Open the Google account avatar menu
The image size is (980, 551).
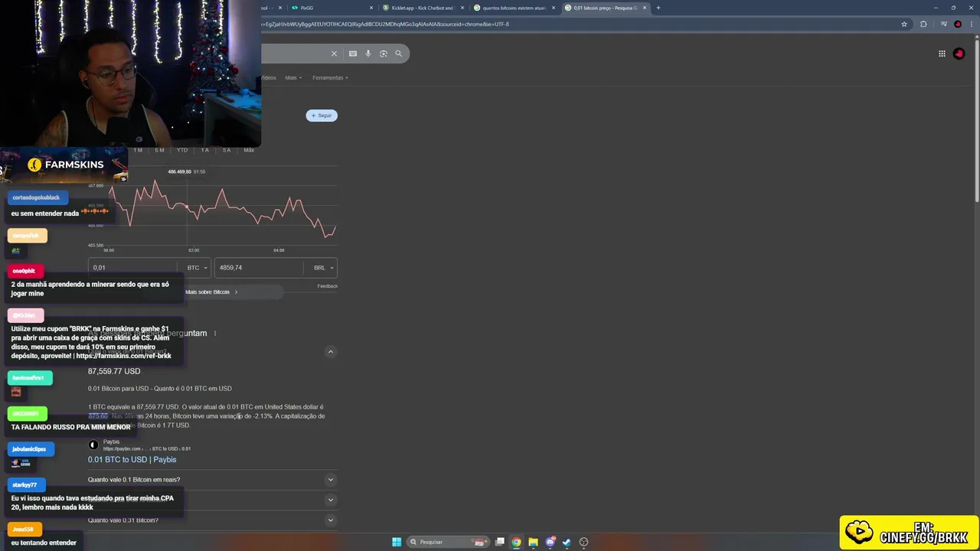(x=959, y=54)
